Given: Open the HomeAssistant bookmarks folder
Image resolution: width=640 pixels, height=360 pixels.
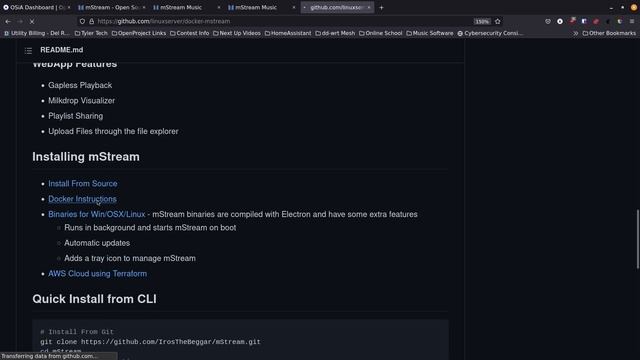Looking at the screenshot, I should (288, 33).
